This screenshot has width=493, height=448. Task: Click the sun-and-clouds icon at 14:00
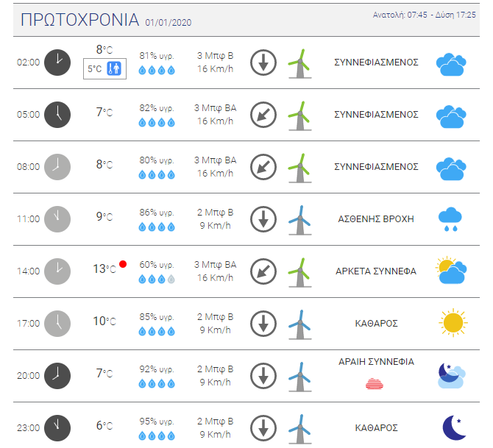coord(451,271)
